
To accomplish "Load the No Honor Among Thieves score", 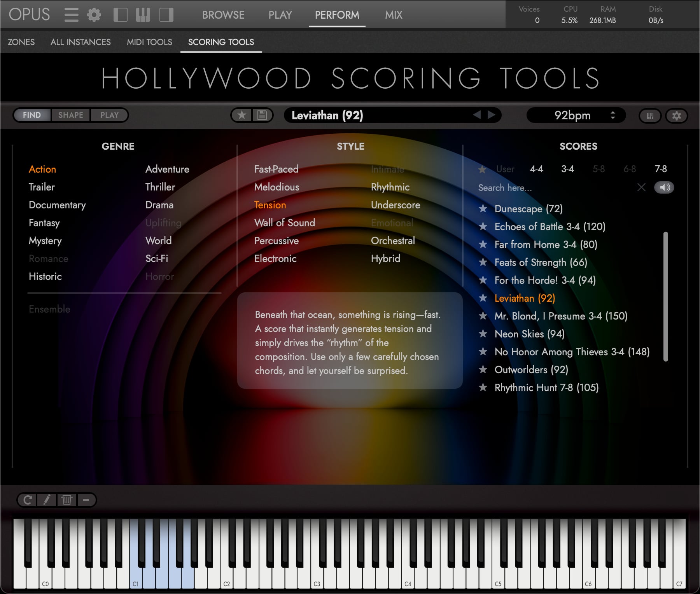I will [x=572, y=352].
